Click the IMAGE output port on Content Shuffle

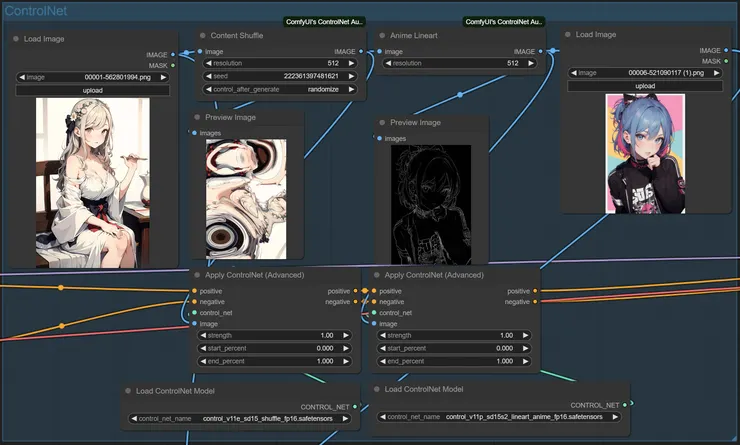(360, 51)
